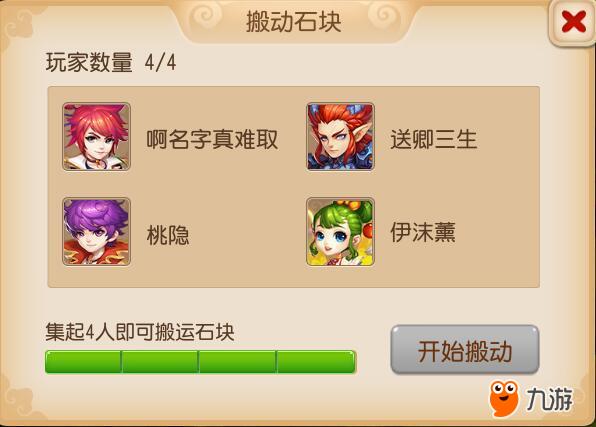
Task: Click the last segment of green progress bar
Action: (316, 362)
